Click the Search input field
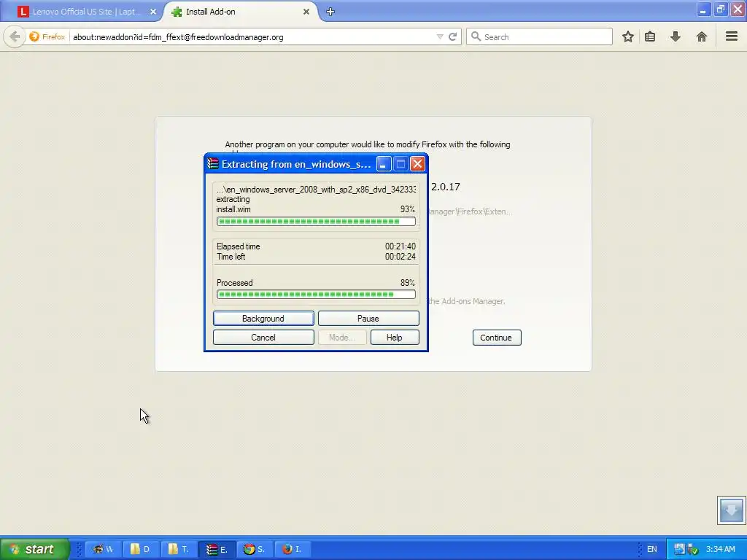Viewport: 747px width, 560px height. point(539,36)
